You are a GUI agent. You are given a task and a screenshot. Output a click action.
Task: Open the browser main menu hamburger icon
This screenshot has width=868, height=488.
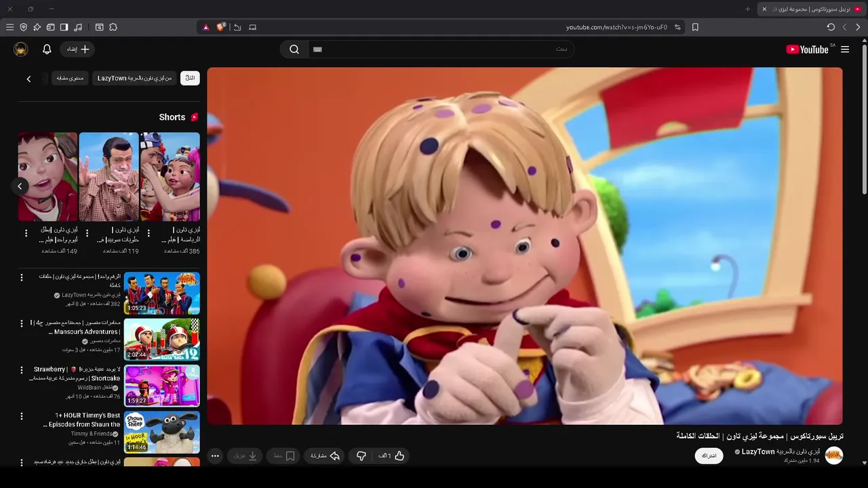[x=9, y=27]
